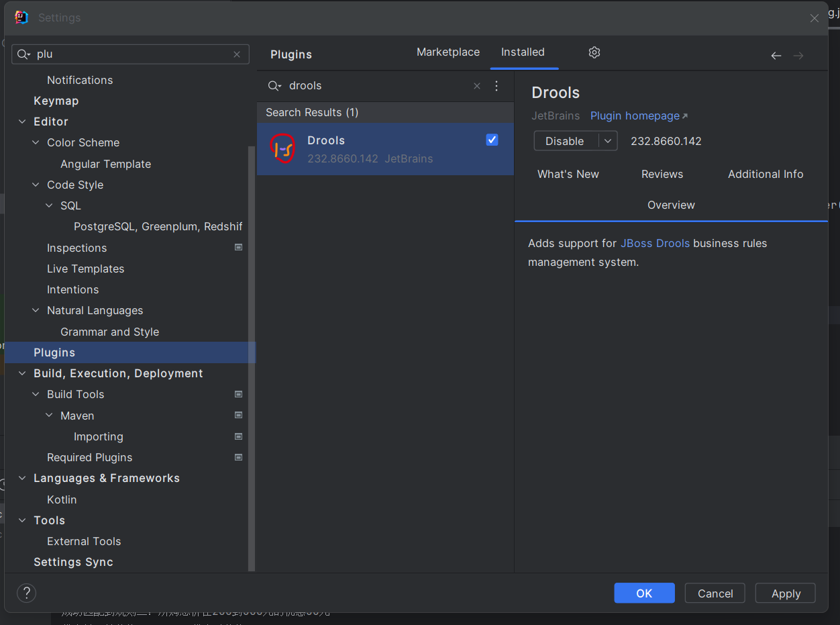Collapse the Tools tree node
This screenshot has height=625, width=840.
[23, 520]
